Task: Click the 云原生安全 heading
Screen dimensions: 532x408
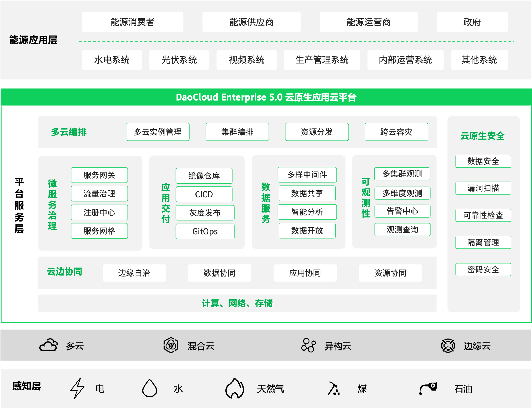Action: pos(482,136)
